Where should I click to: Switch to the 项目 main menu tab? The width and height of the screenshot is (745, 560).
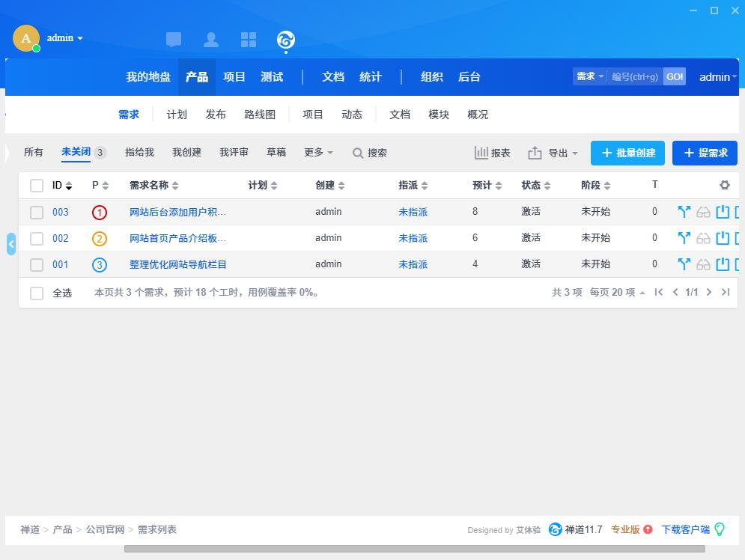coord(234,77)
